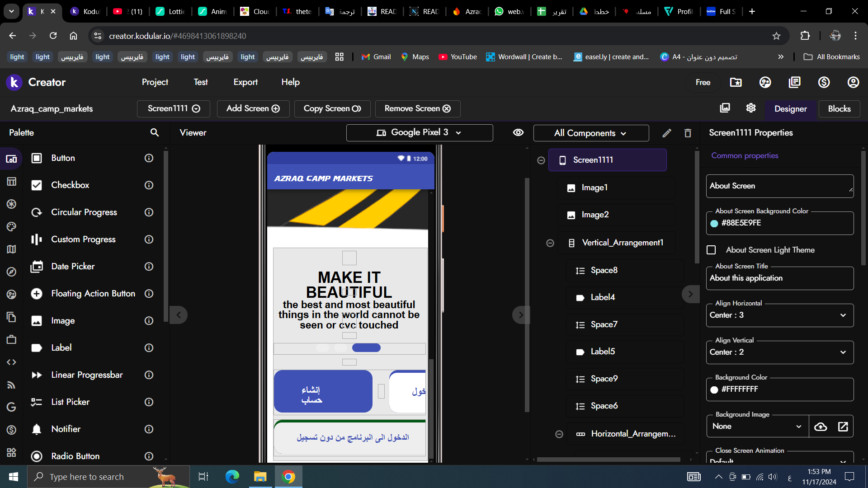Open the assets manager icon
The height and width of the screenshot is (488, 868).
[725, 108]
